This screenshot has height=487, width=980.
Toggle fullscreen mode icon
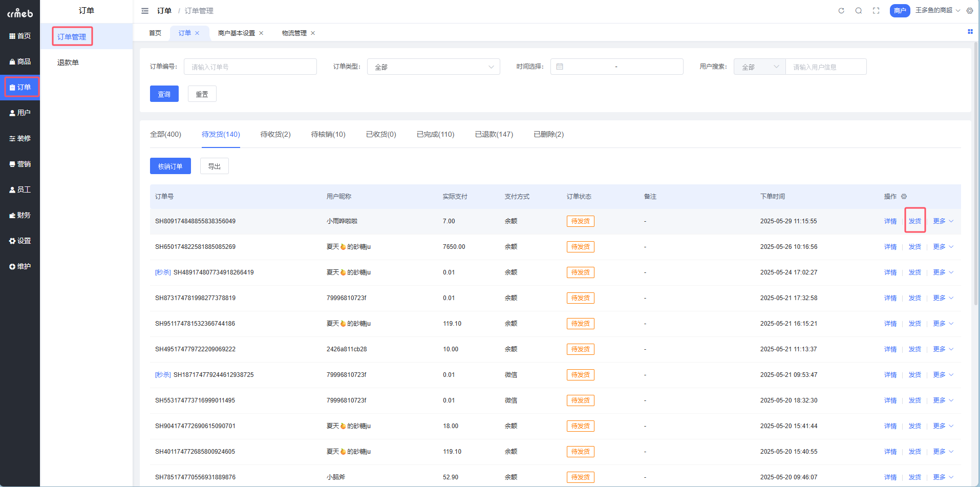coord(876,11)
